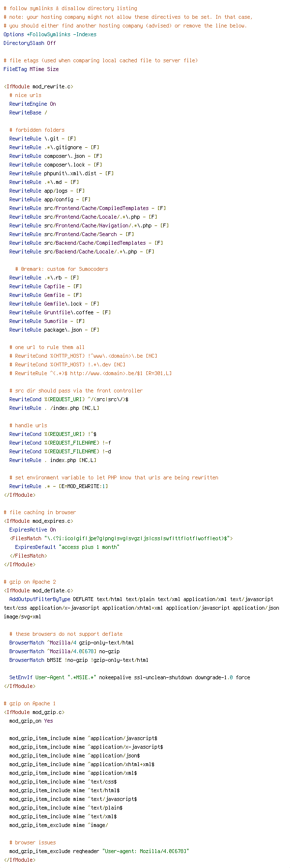Click the "ExpiresActive On" directive

[x=32, y=530]
